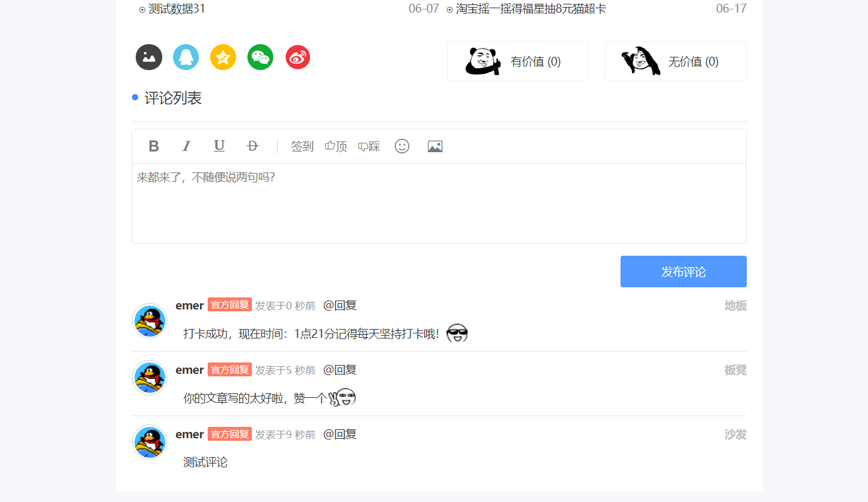This screenshot has height=502, width=868.
Task: Toggle italic formatting in comment editor
Action: click(x=186, y=146)
